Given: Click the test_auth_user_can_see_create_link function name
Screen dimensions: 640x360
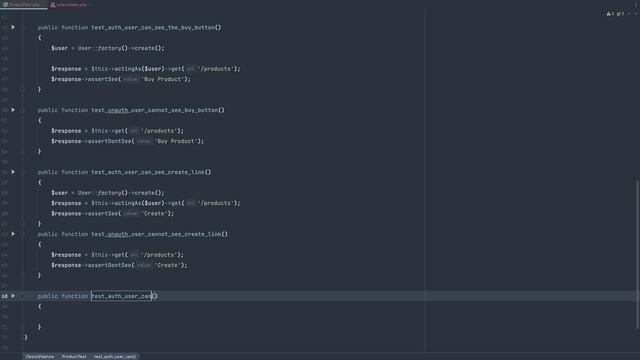Looking at the screenshot, I should click(148, 172).
